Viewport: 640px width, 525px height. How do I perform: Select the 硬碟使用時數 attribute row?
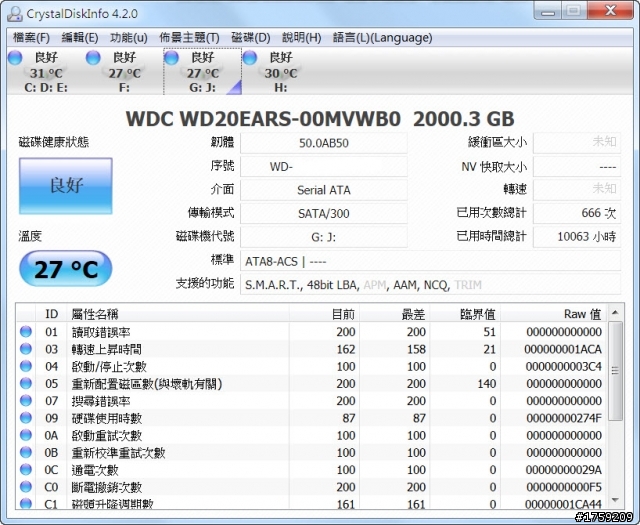(311, 418)
